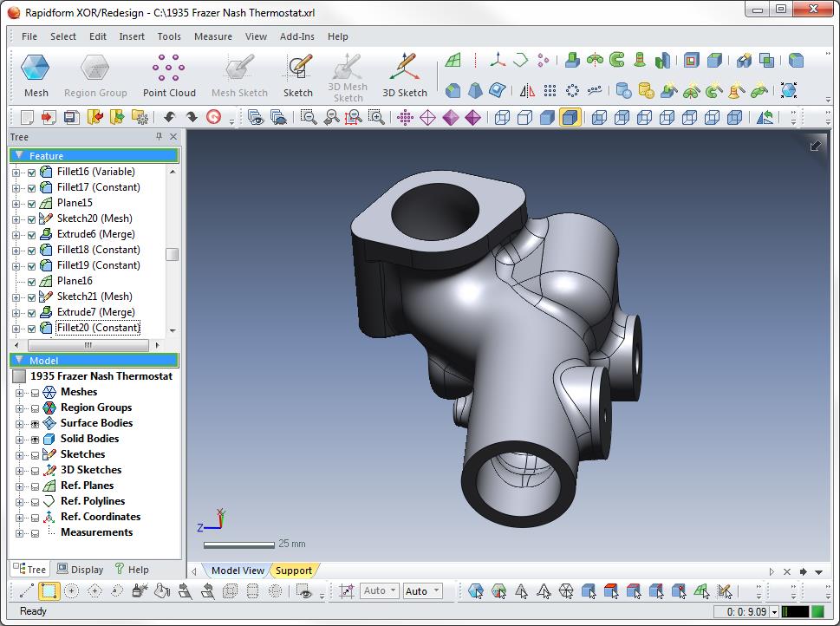
Task: Open the Insert menu
Action: click(x=132, y=36)
